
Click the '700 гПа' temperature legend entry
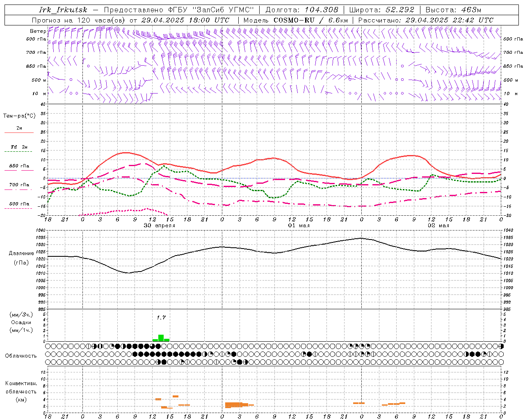point(19,185)
